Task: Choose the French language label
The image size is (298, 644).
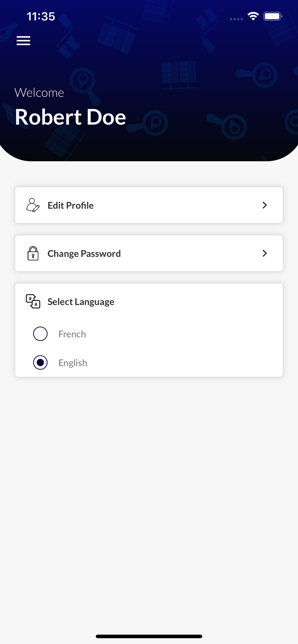Action: (x=72, y=334)
